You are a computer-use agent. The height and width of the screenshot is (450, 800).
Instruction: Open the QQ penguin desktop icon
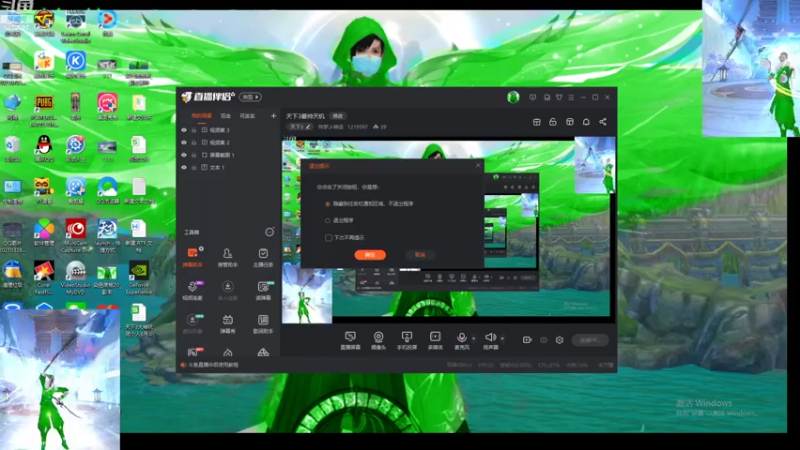44,148
